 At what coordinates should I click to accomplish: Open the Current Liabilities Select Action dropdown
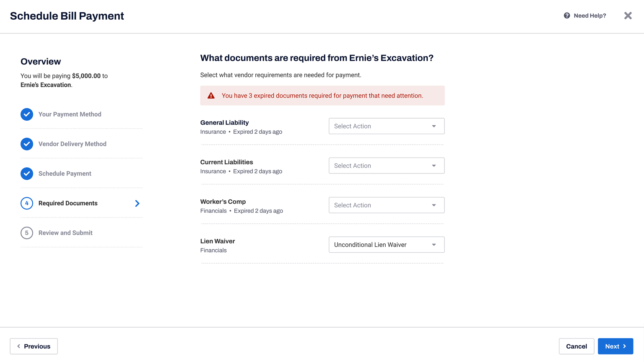387,165
